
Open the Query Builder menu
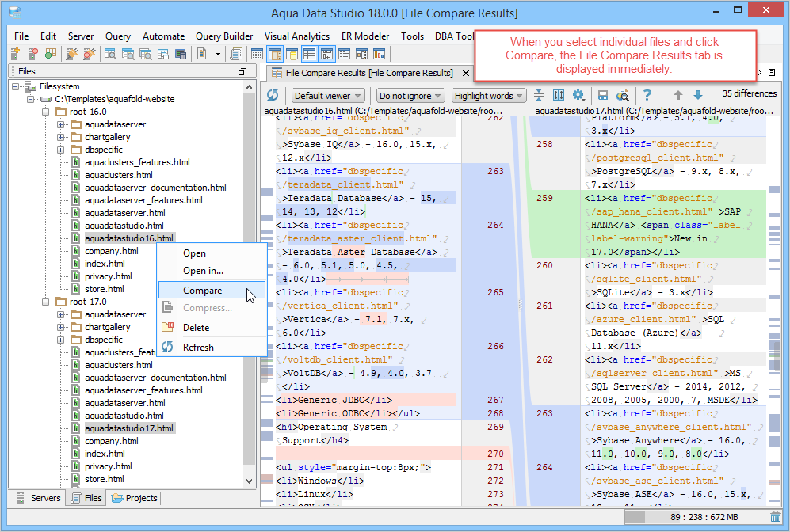tap(224, 36)
